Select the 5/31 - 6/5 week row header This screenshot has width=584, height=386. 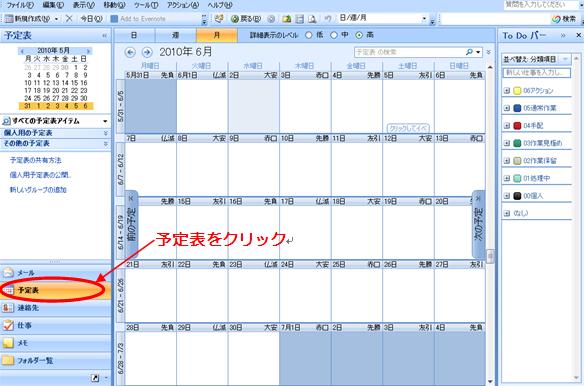pyautogui.click(x=120, y=106)
